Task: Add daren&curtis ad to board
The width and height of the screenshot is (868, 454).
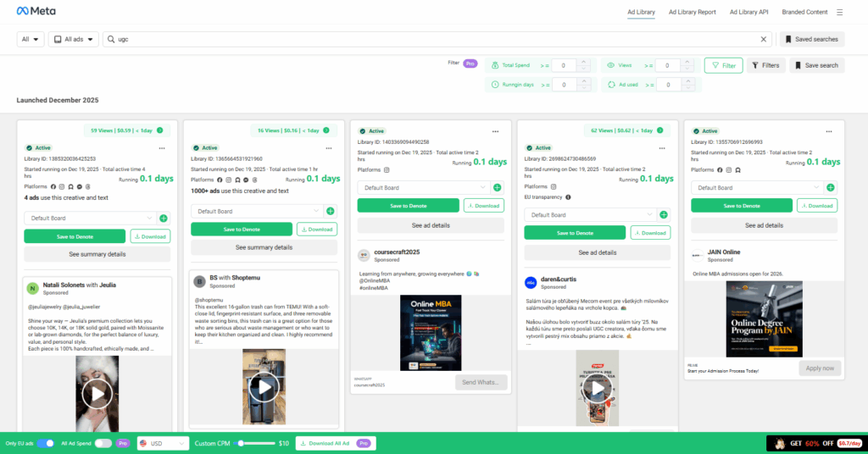Action: [664, 214]
